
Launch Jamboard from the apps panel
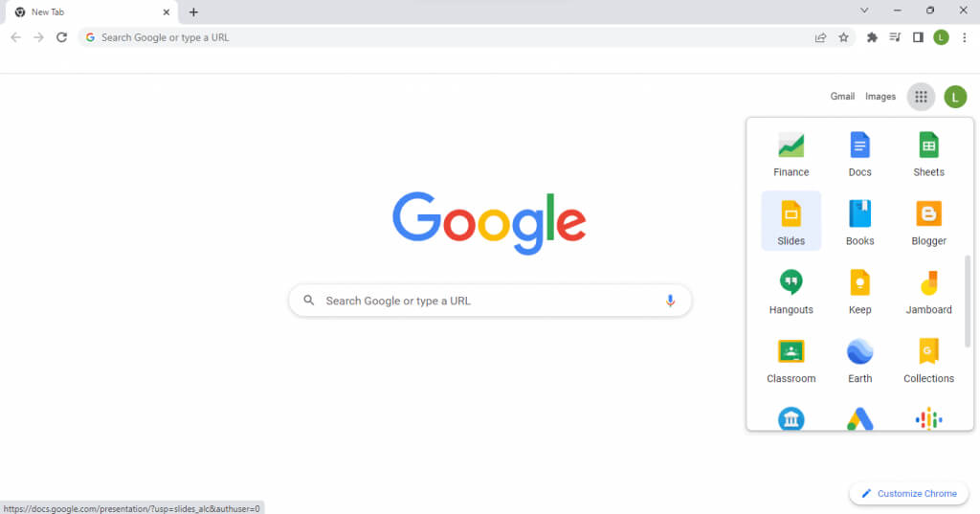tap(928, 290)
